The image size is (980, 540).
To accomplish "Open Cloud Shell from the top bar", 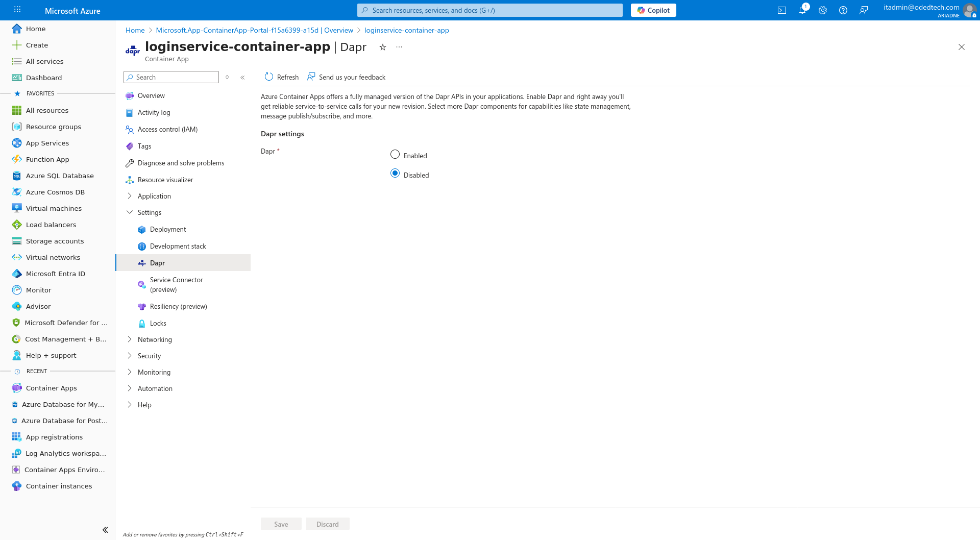I will pyautogui.click(x=782, y=10).
